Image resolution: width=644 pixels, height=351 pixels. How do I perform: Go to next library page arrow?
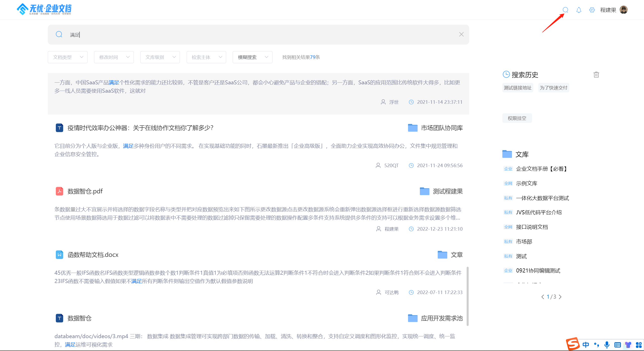coord(560,297)
